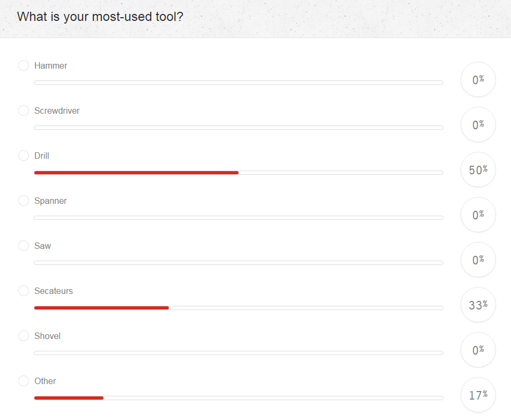Click the Screwdriver label text

pos(57,110)
